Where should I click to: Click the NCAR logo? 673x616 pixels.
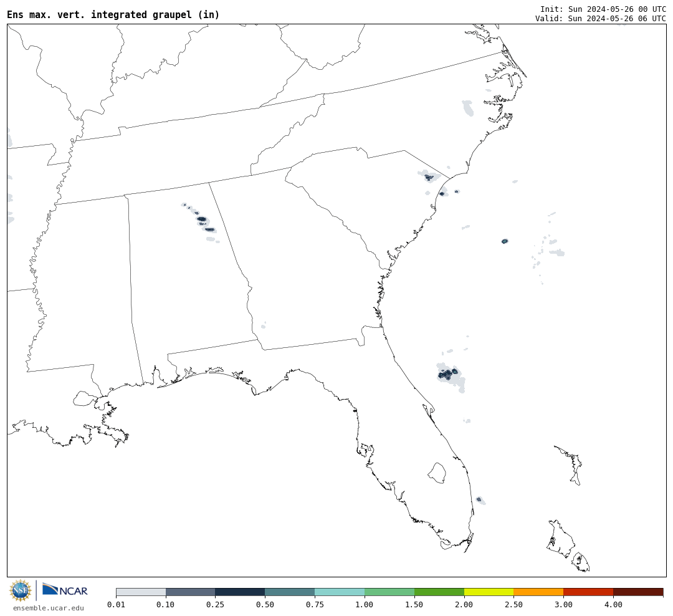[65, 590]
